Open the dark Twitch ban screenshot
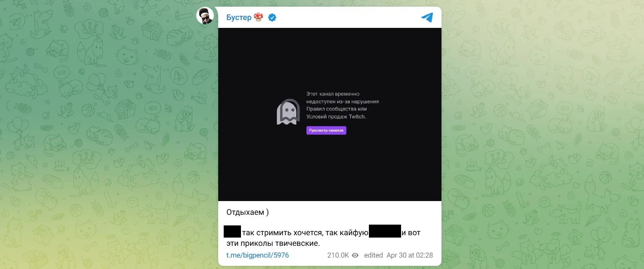 [330, 114]
